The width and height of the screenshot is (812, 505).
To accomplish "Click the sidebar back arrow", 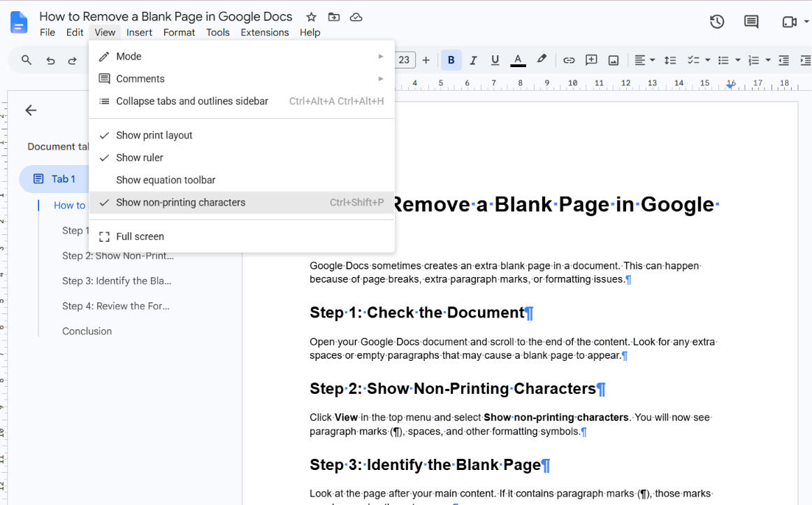I will tap(31, 110).
